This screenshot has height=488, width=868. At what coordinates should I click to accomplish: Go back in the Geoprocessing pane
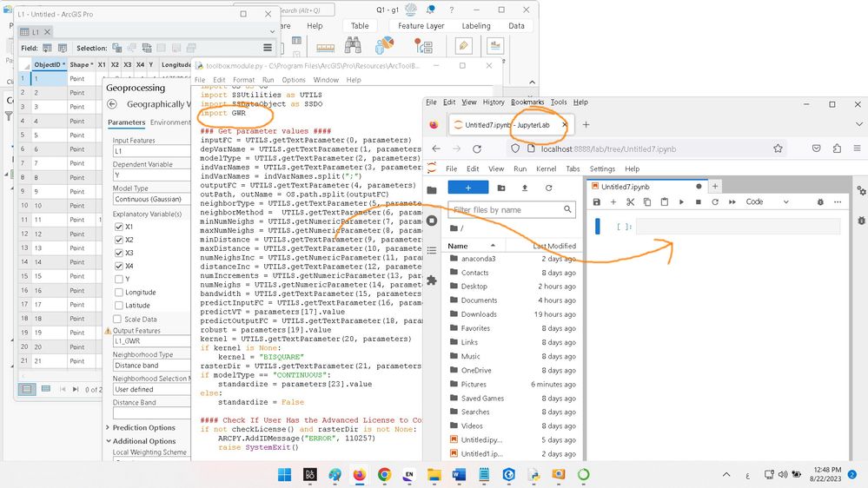pyautogui.click(x=112, y=104)
